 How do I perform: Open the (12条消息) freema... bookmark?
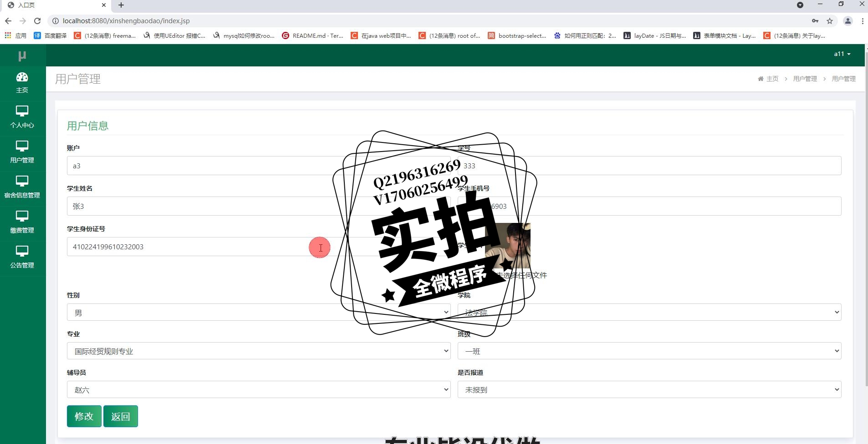(x=105, y=35)
